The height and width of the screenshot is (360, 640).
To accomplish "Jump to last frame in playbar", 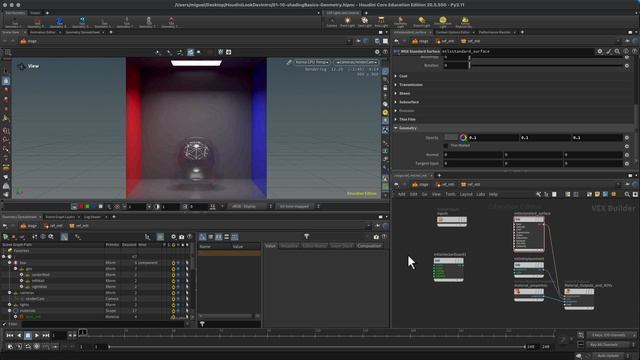I will pos(46,335).
